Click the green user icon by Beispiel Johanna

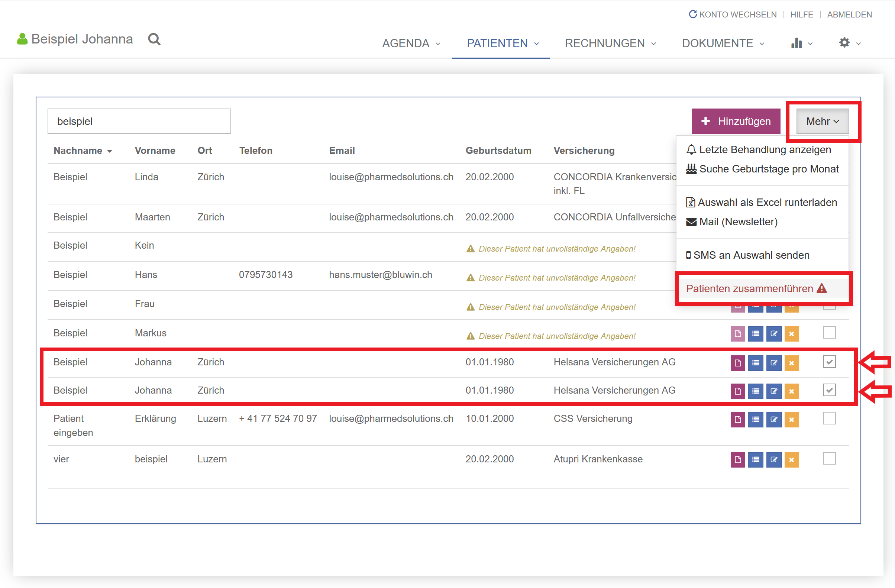pos(22,39)
